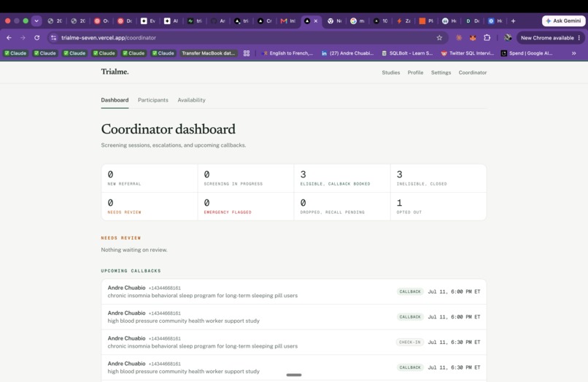Show more bookmarks with the double chevron
The width and height of the screenshot is (588, 382).
click(573, 53)
